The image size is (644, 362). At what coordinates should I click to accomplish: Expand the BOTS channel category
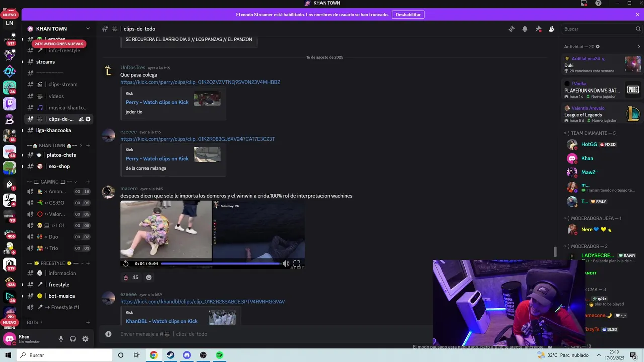(34, 322)
